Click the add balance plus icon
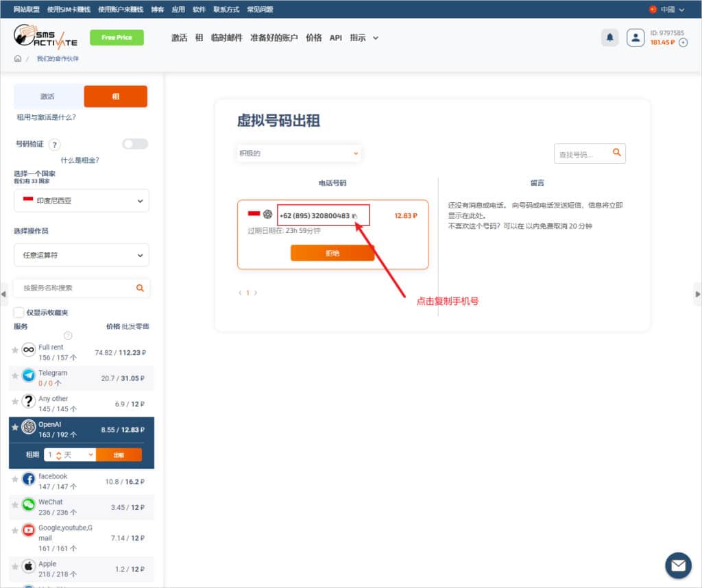The width and height of the screenshot is (702, 588). [683, 42]
